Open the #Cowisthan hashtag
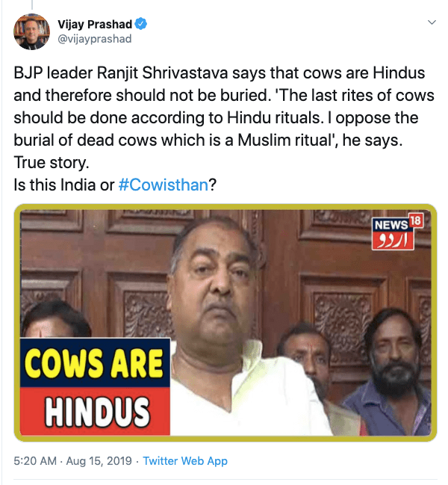Viewport: 448px width, 485px height. tap(164, 185)
